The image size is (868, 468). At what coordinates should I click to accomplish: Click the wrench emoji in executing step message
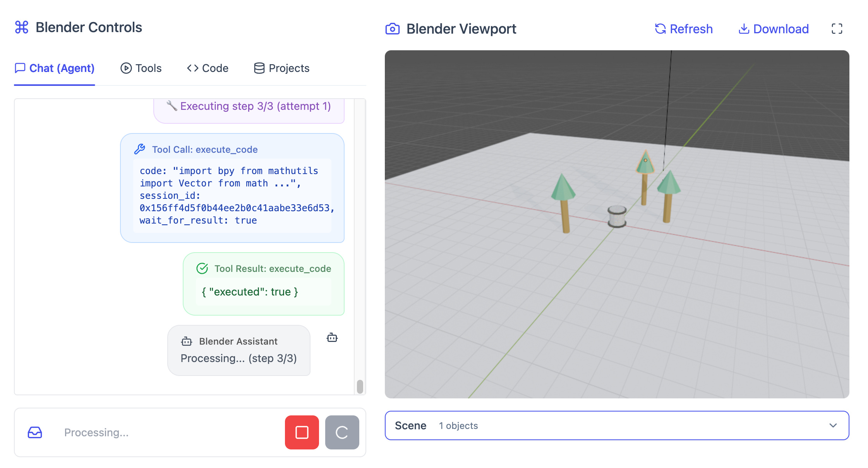[172, 106]
